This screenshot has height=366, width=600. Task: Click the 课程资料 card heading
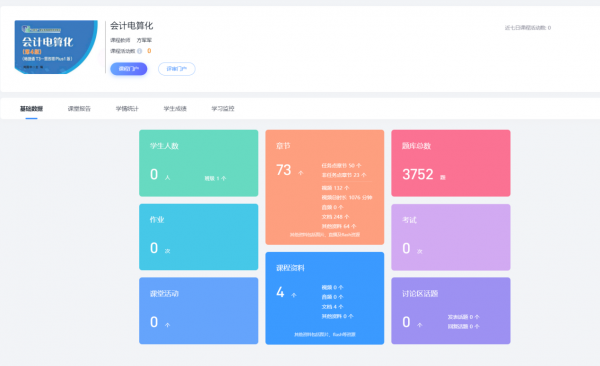point(290,268)
